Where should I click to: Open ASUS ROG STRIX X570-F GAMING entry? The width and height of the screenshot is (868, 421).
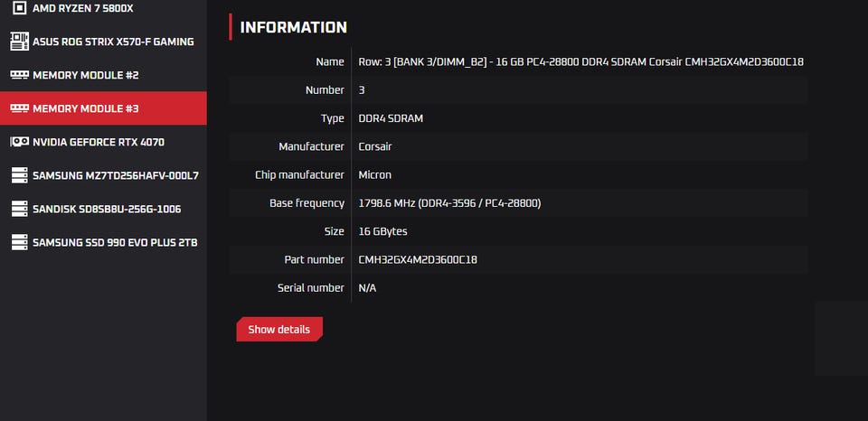point(103,42)
